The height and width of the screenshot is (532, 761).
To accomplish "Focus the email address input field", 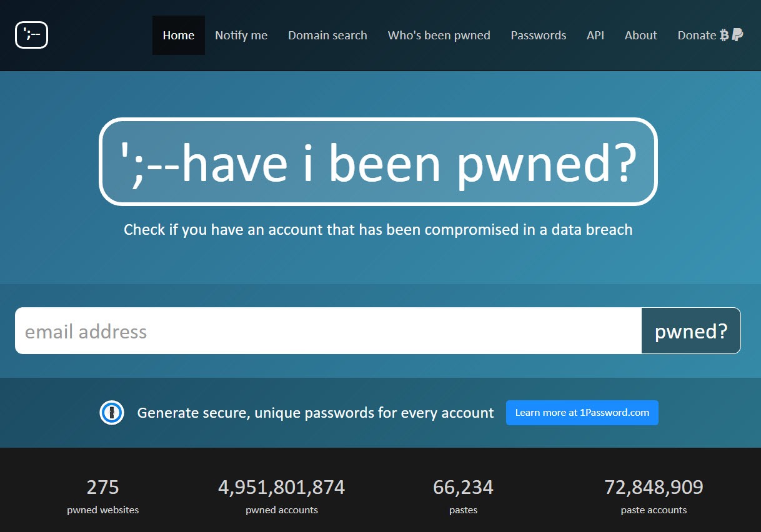I will 328,331.
